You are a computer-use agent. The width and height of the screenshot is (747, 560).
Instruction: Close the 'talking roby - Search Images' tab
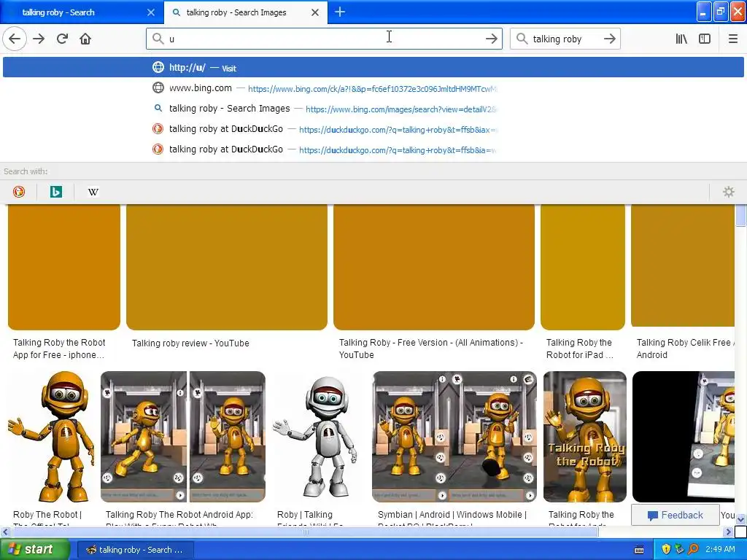(x=315, y=12)
